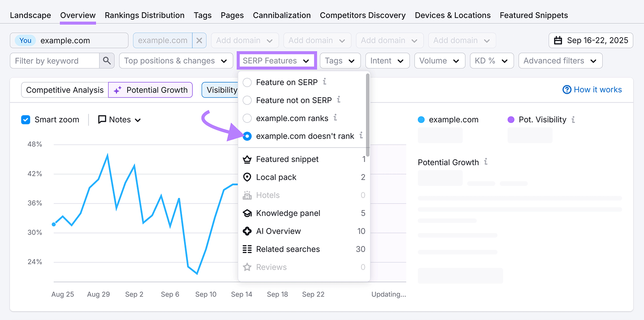Remove the competitor example.com domain with X
Image resolution: width=644 pixels, height=320 pixels.
199,41
